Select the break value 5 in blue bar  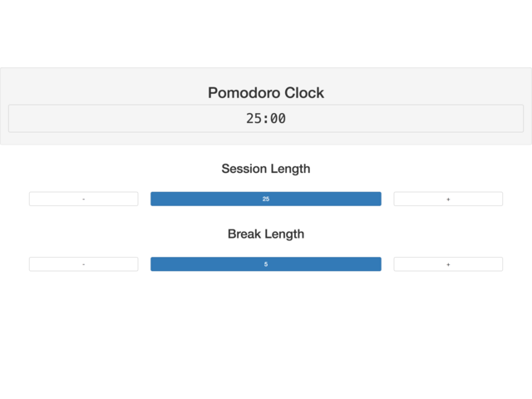[x=266, y=264]
